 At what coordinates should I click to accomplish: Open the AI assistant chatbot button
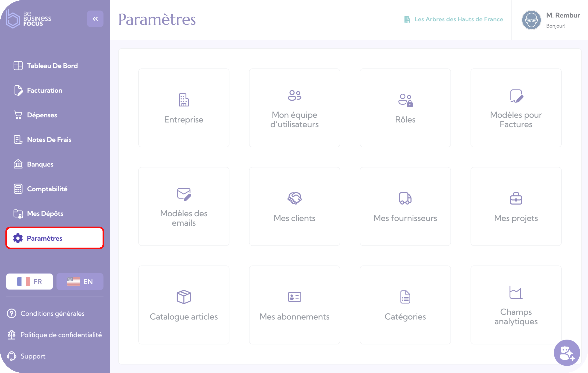pyautogui.click(x=567, y=353)
